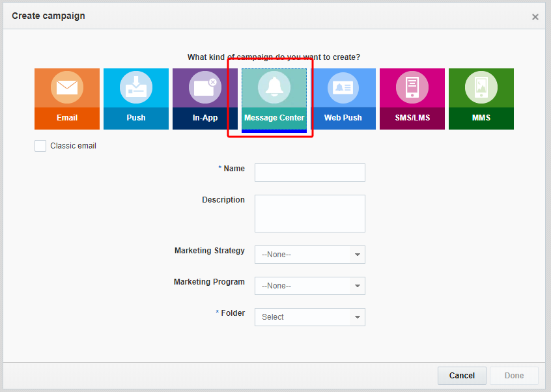Click into the Name input field

(310, 173)
